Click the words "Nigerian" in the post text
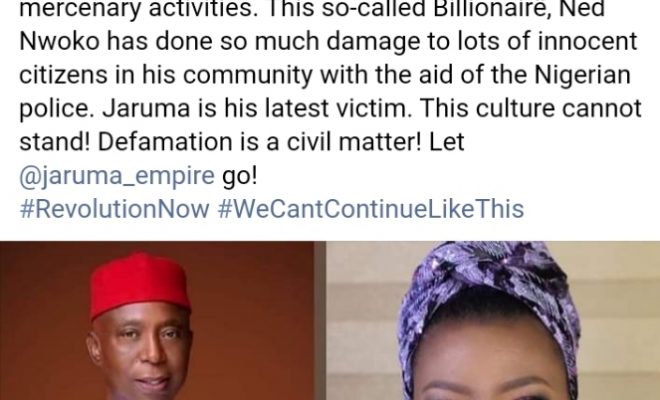The width and height of the screenshot is (660, 400). (x=582, y=75)
